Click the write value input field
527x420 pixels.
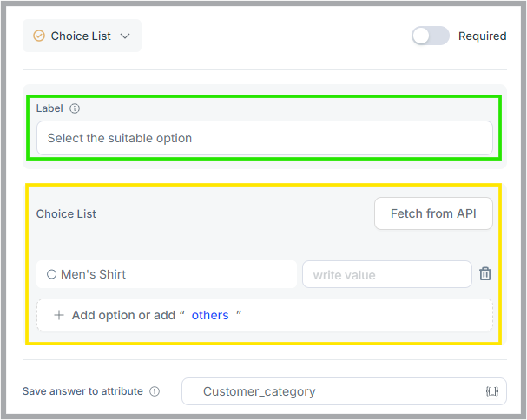[x=387, y=274]
